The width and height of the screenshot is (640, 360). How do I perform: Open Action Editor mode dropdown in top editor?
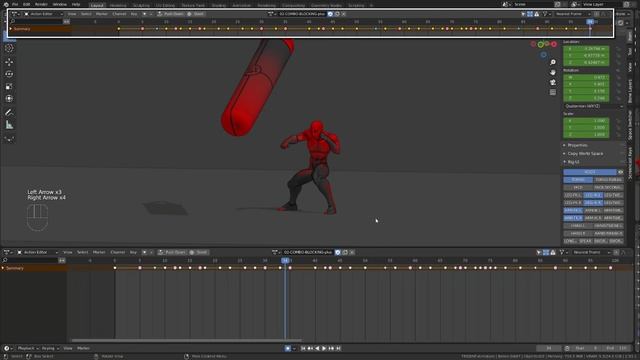click(43, 14)
